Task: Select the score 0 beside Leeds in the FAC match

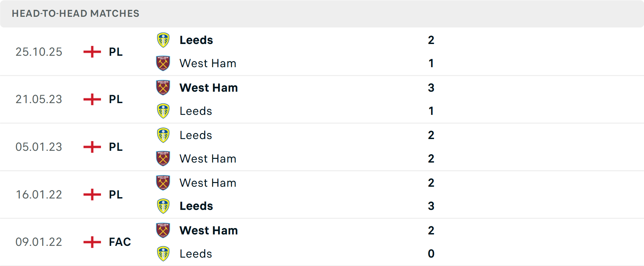Action: click(431, 254)
